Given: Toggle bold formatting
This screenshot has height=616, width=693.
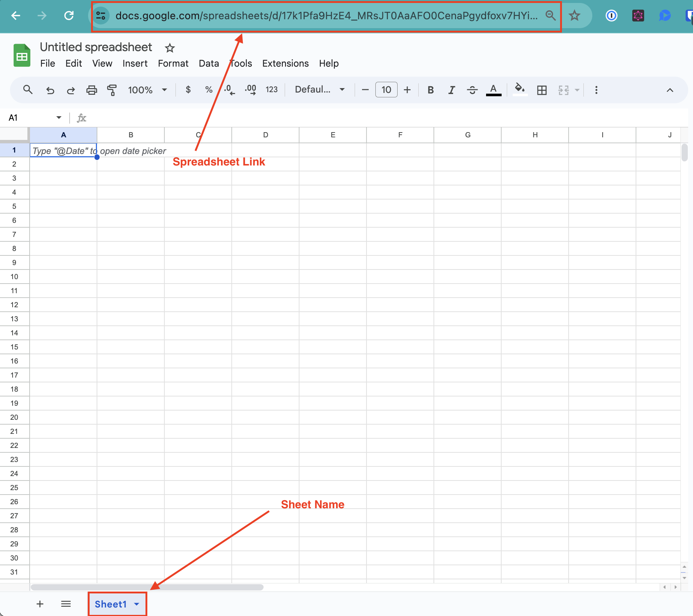Looking at the screenshot, I should 431,90.
